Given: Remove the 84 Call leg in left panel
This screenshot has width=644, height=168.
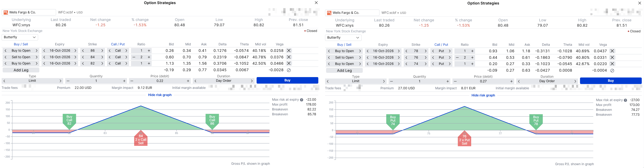Looking at the screenshot, I should point(289,57).
